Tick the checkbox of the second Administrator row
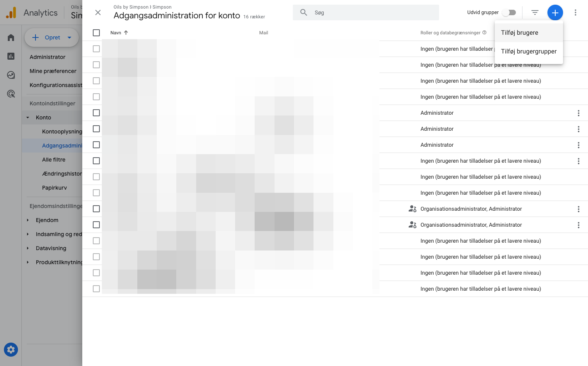This screenshot has height=366, width=588. 96,129
